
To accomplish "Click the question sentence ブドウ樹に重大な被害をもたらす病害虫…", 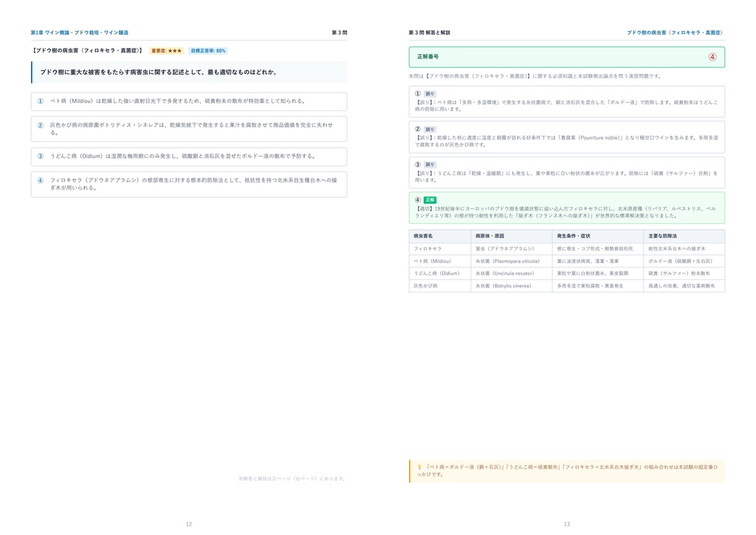I will 159,72.
